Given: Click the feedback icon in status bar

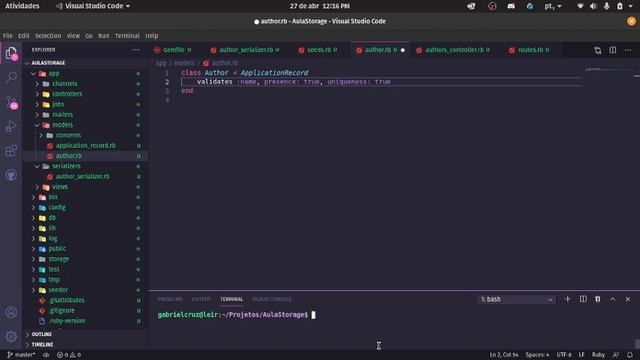Looking at the screenshot, I should pyautogui.click(x=616, y=355).
